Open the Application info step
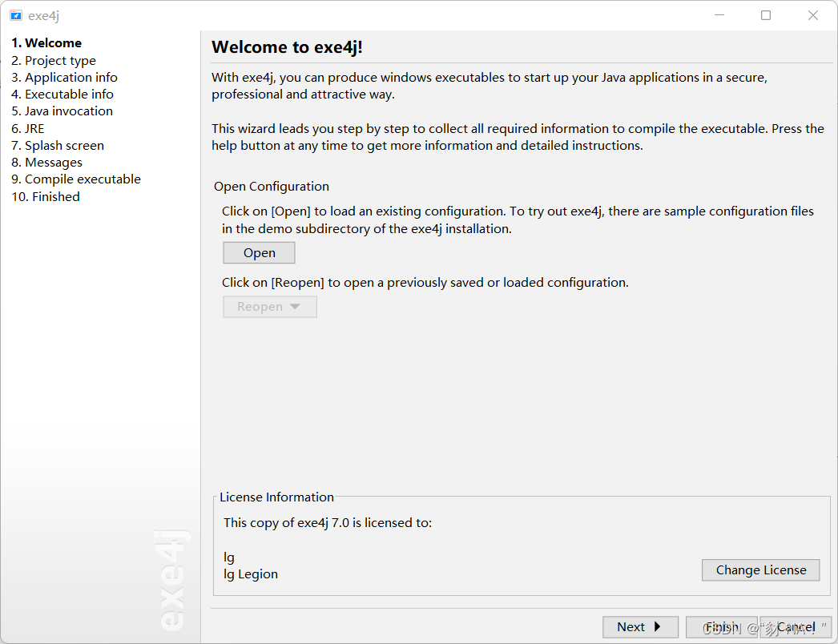 [64, 77]
